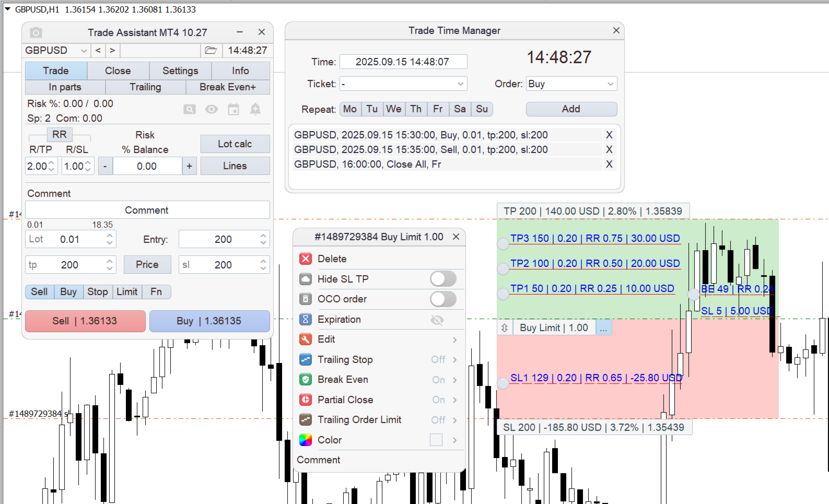The image size is (829, 504).
Task: Click the next symbol arrow button
Action: click(112, 50)
